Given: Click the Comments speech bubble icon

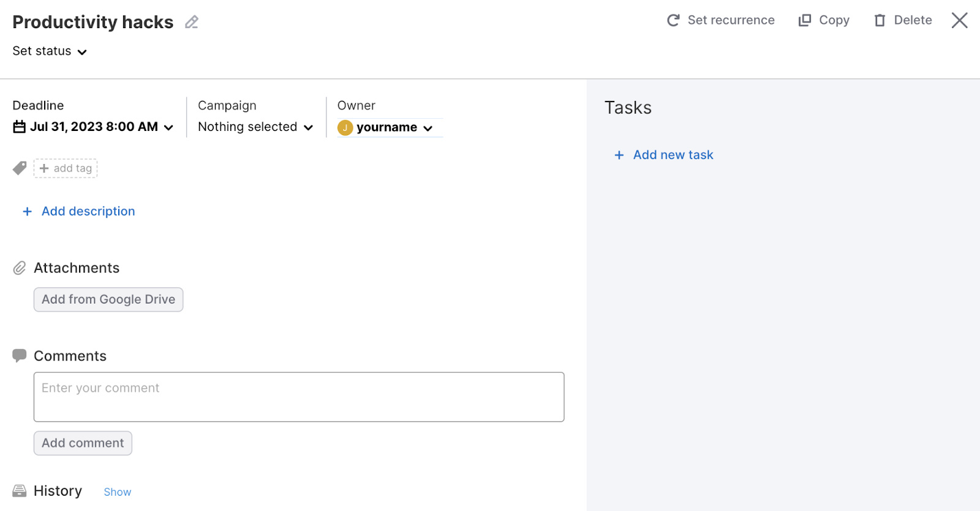Looking at the screenshot, I should point(20,356).
